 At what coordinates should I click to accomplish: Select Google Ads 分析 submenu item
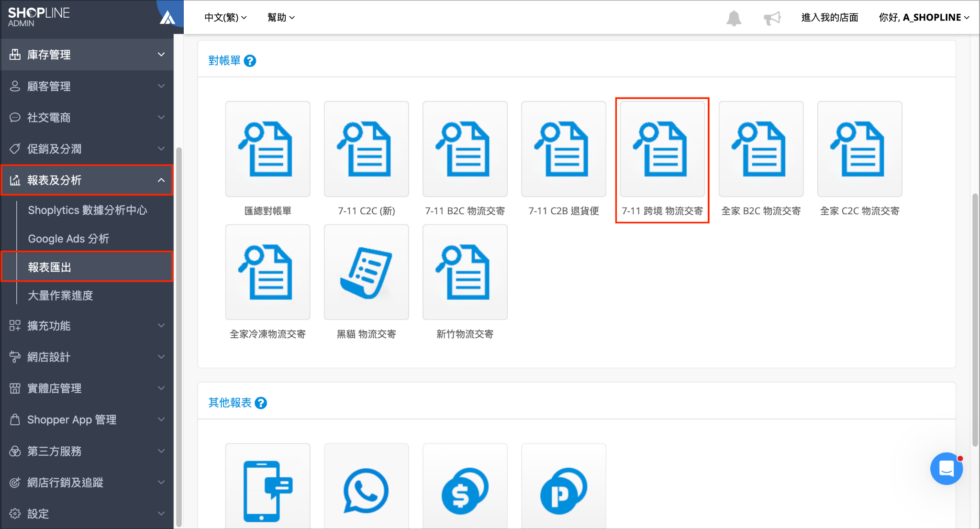68,239
